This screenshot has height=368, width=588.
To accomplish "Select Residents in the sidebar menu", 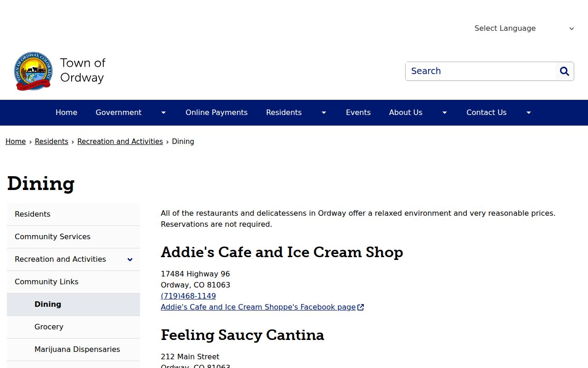I will point(73,214).
